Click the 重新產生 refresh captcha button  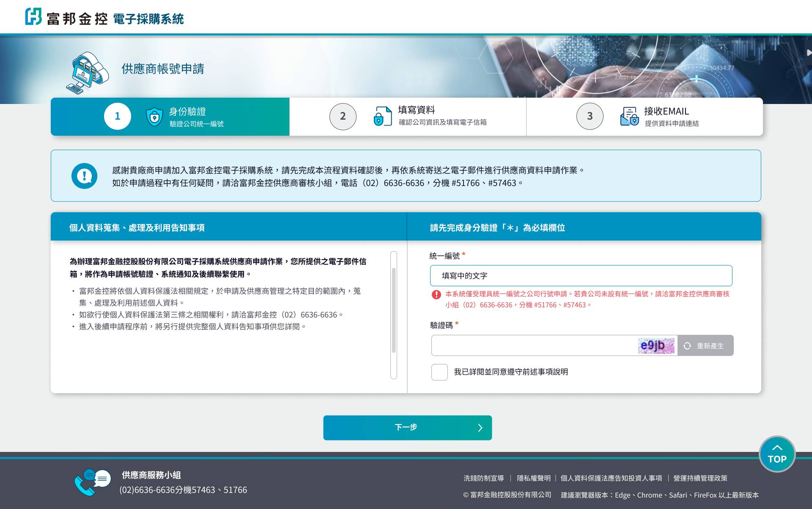coord(705,345)
